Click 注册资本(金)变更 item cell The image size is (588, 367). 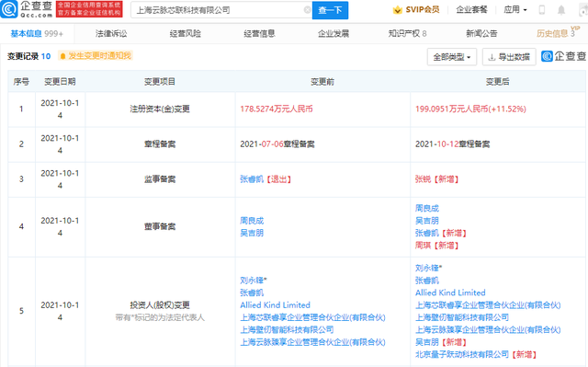[x=160, y=109]
